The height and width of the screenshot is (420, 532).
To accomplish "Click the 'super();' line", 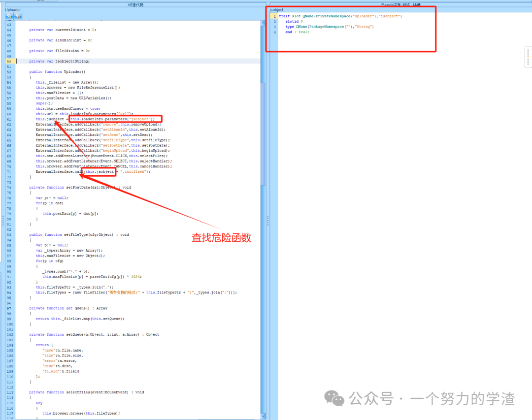I will click(x=44, y=103).
